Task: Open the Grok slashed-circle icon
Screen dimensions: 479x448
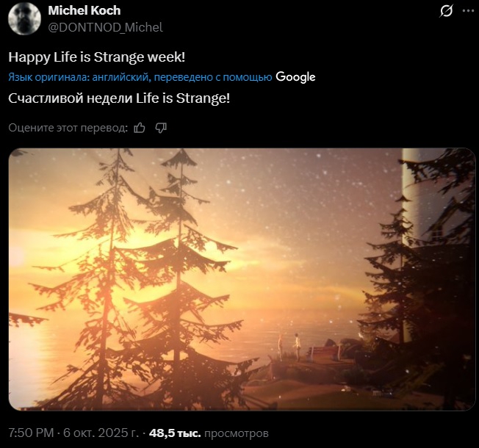Action: (446, 11)
